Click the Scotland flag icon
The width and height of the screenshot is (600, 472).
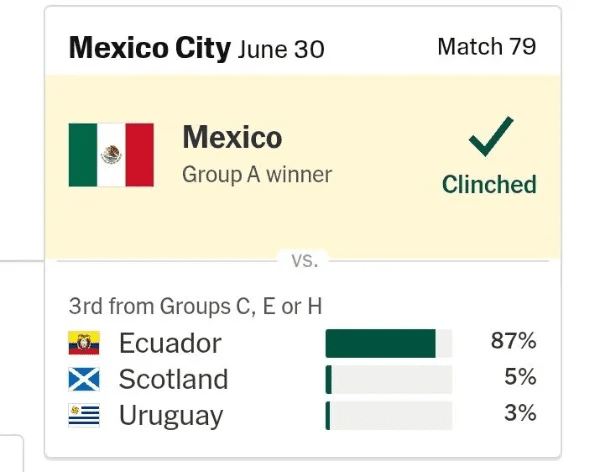[84, 379]
